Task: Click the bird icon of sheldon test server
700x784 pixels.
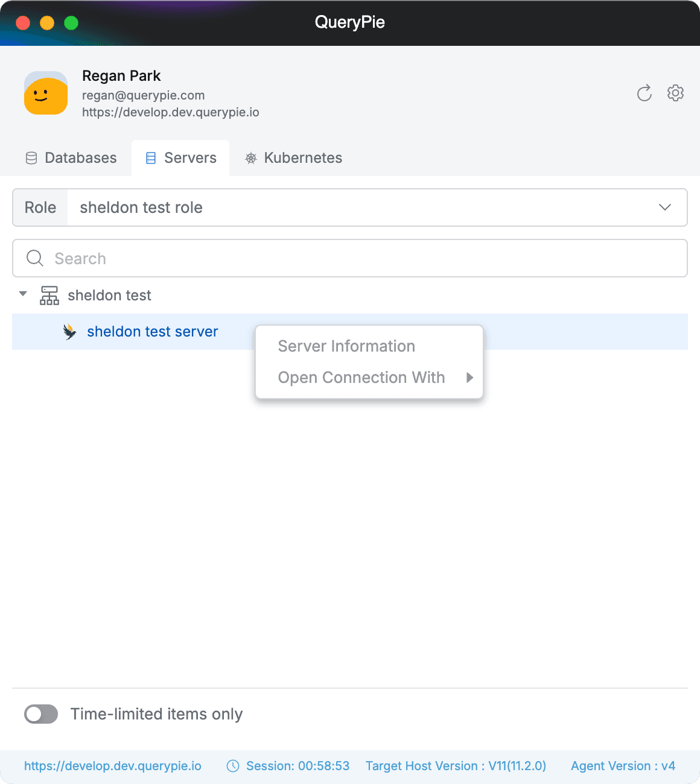Action: tap(70, 332)
